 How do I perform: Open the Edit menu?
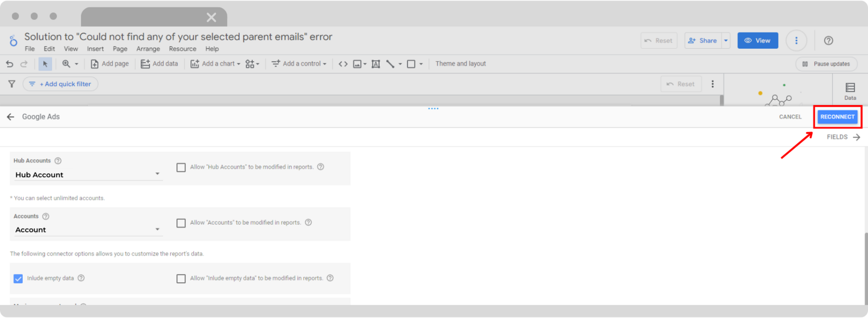pyautogui.click(x=49, y=49)
